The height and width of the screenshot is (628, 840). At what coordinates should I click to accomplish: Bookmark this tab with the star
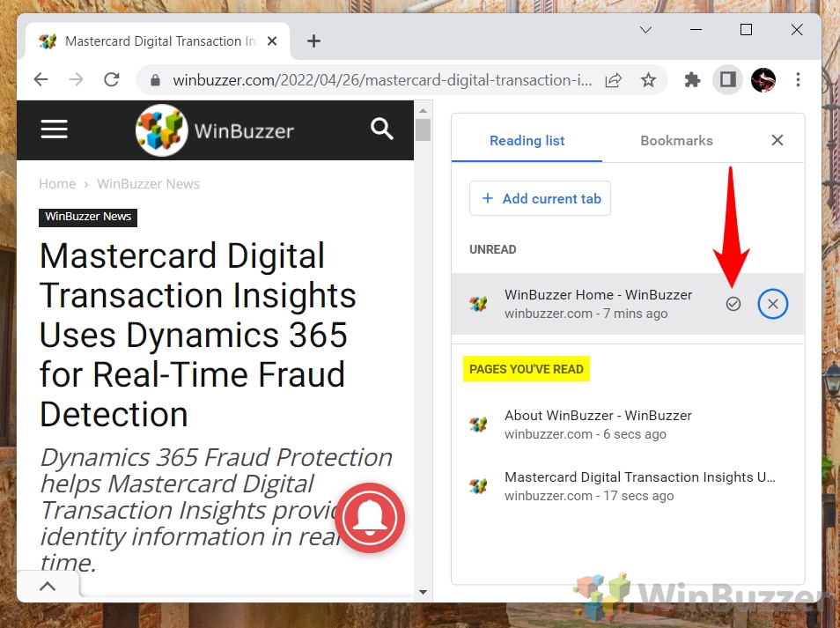point(648,80)
